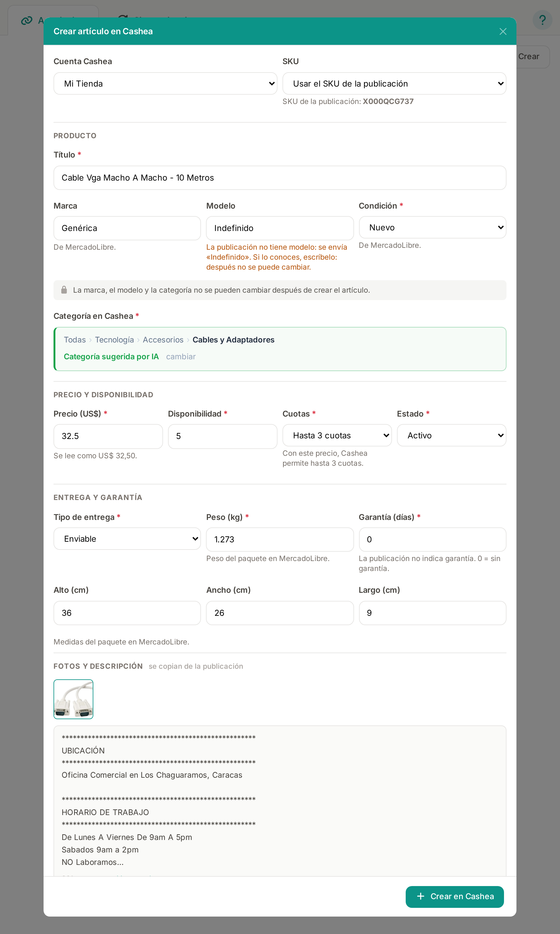This screenshot has height=934, width=560.
Task: Click the description text area
Action: (x=280, y=800)
